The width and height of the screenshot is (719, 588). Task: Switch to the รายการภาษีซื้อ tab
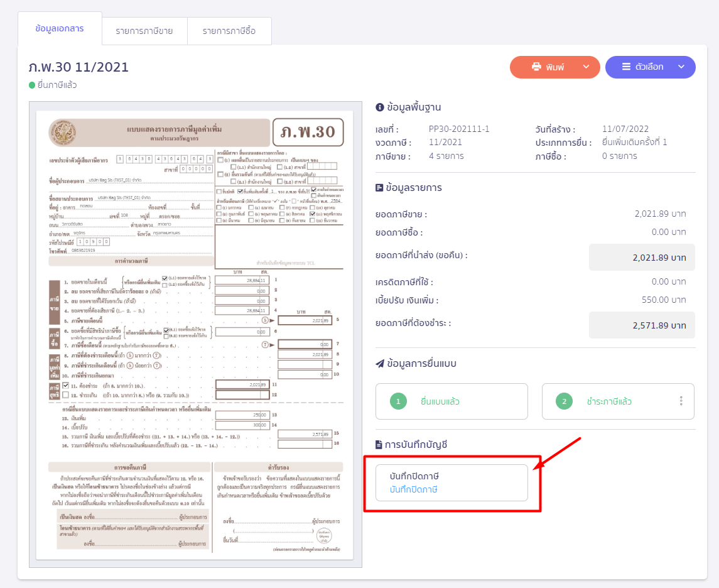(229, 31)
